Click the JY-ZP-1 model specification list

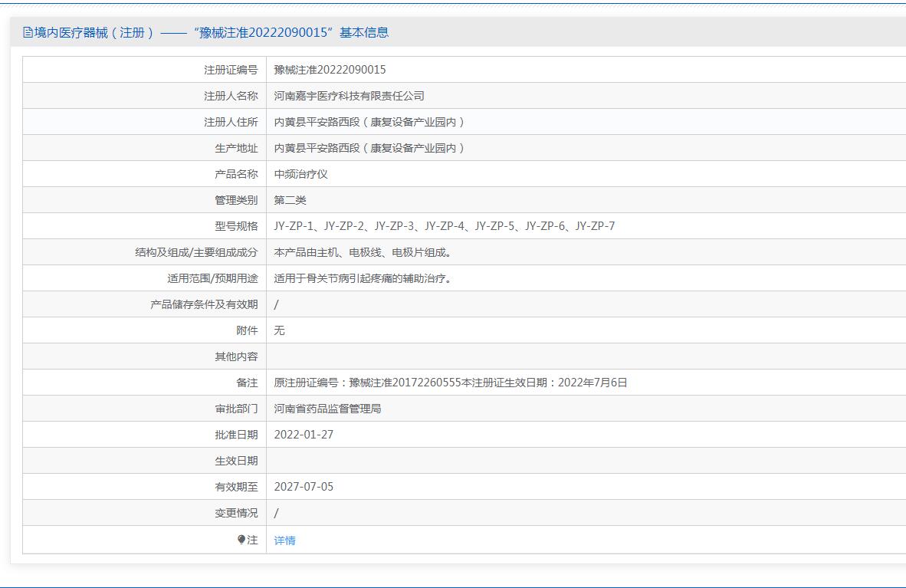(444, 226)
